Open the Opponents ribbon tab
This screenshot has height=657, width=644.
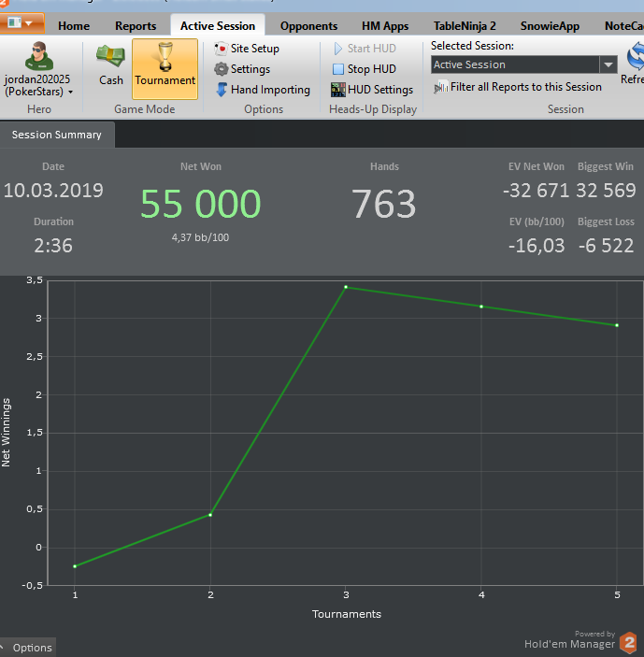[x=308, y=26]
